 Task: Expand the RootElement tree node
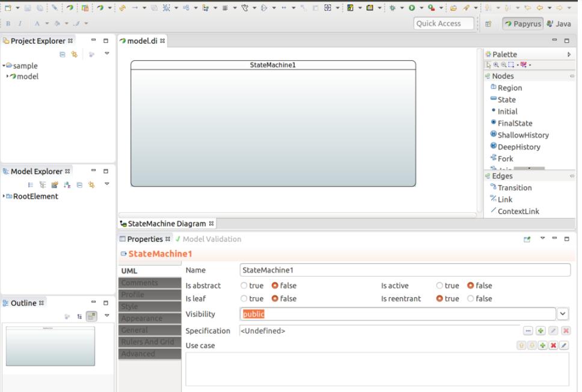4,197
